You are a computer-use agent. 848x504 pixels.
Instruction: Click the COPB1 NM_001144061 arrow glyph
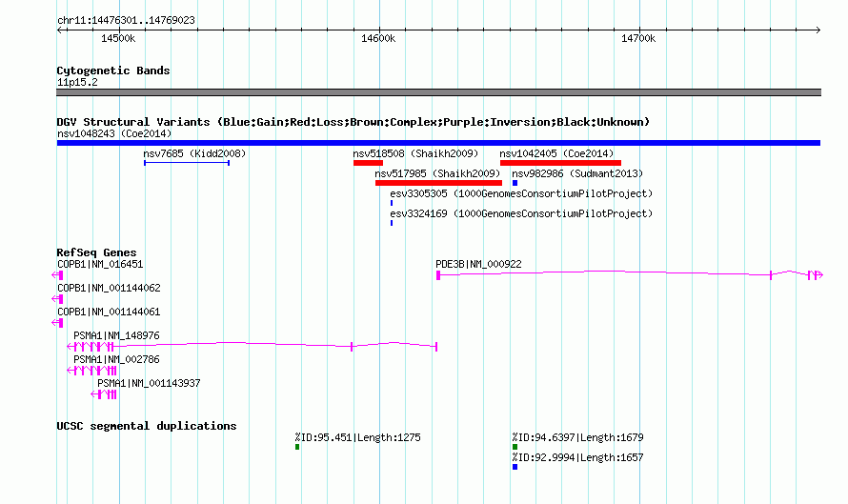point(57,323)
